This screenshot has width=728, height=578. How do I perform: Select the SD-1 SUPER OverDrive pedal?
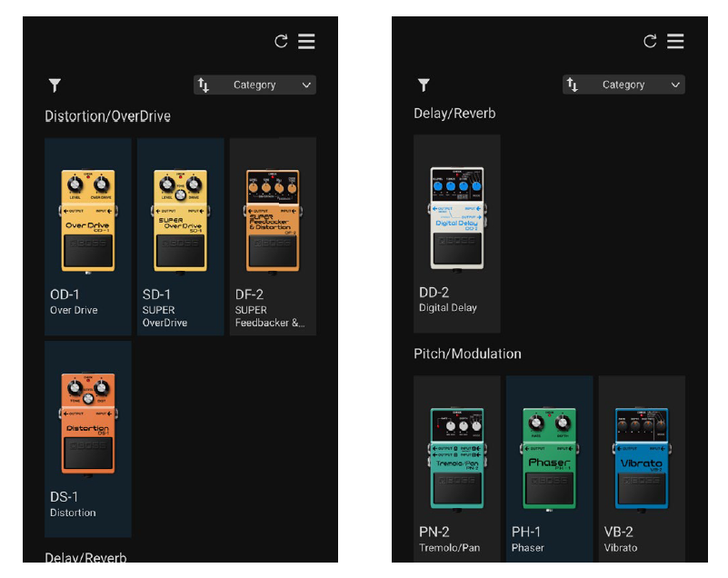point(180,236)
